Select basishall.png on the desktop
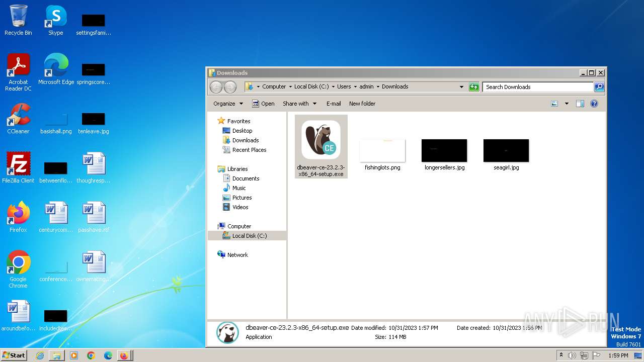The width and height of the screenshot is (644, 362). (56, 123)
